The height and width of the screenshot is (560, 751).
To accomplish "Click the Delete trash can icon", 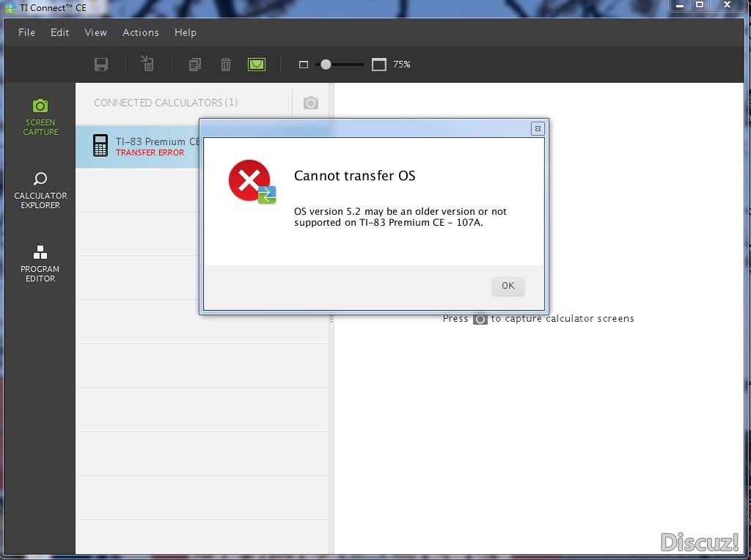I will pyautogui.click(x=226, y=65).
